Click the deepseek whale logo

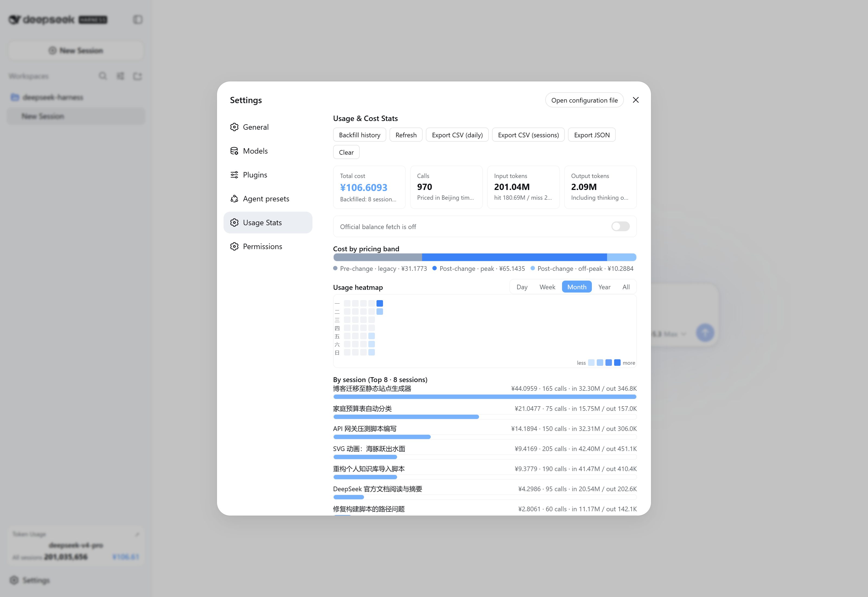coord(15,20)
